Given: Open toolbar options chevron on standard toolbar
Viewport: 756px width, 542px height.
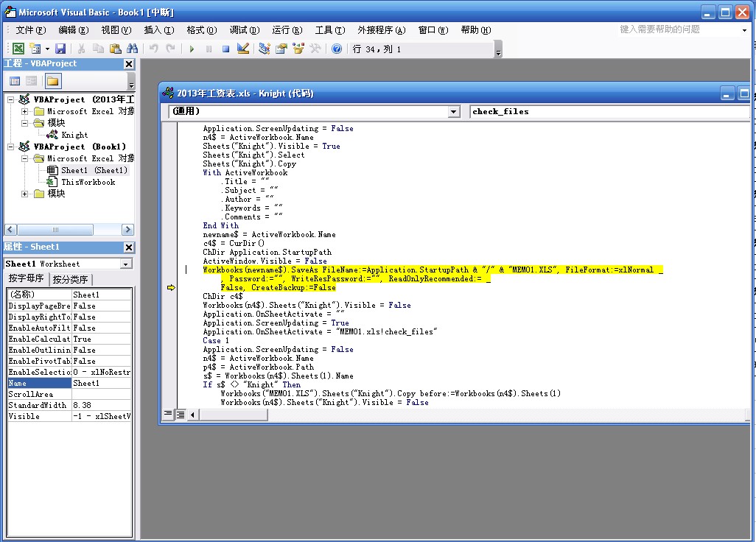Looking at the screenshot, I should tap(499, 49).
